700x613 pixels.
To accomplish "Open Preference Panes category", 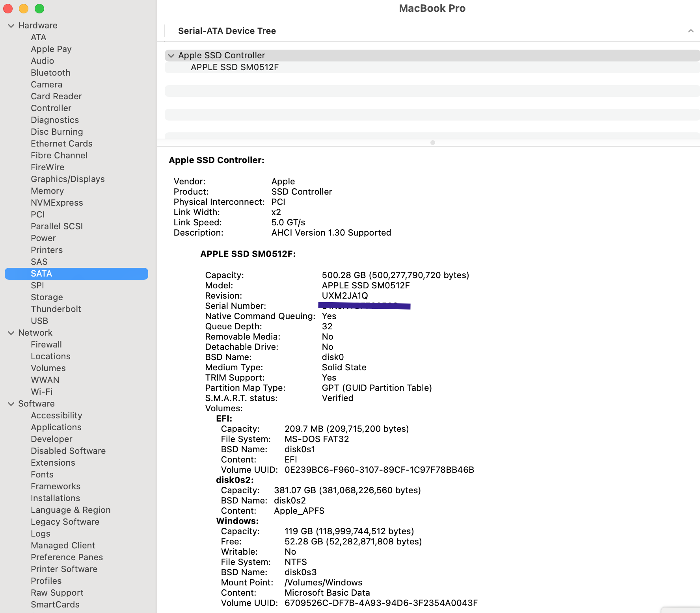I will (x=67, y=557).
